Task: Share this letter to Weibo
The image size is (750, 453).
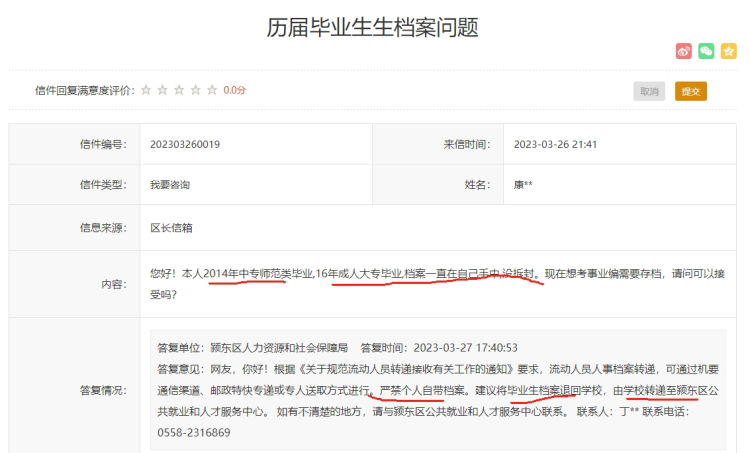Action: tap(684, 51)
